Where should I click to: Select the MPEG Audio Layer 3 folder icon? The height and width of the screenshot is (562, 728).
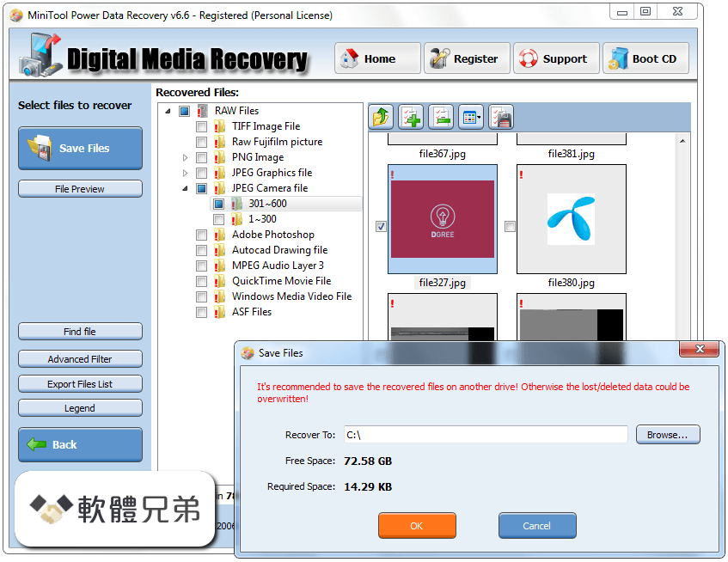pyautogui.click(x=220, y=266)
